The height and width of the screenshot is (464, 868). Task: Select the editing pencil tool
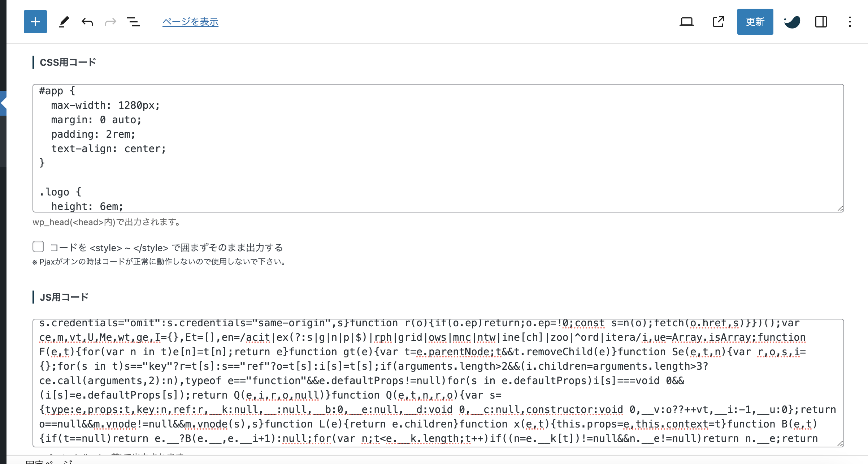coord(64,22)
